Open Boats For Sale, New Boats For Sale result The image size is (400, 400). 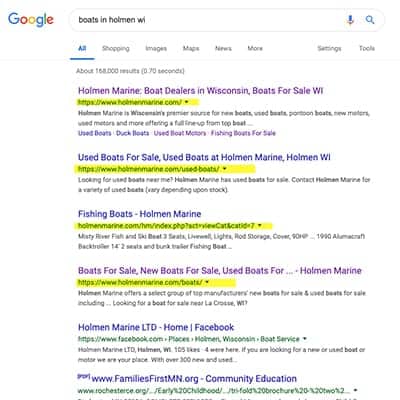pos(220,271)
